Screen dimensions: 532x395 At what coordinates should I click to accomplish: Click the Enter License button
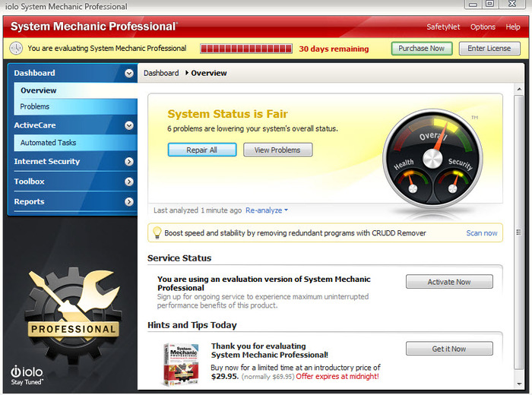coord(489,49)
